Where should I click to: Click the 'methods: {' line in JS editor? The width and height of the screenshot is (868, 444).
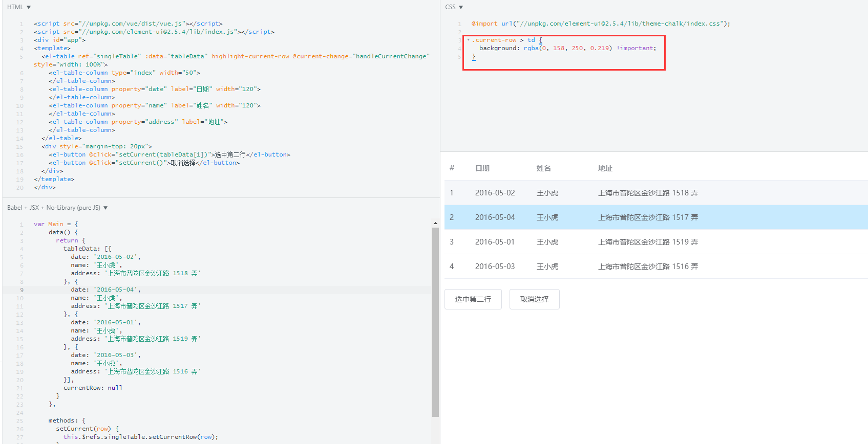coord(67,420)
